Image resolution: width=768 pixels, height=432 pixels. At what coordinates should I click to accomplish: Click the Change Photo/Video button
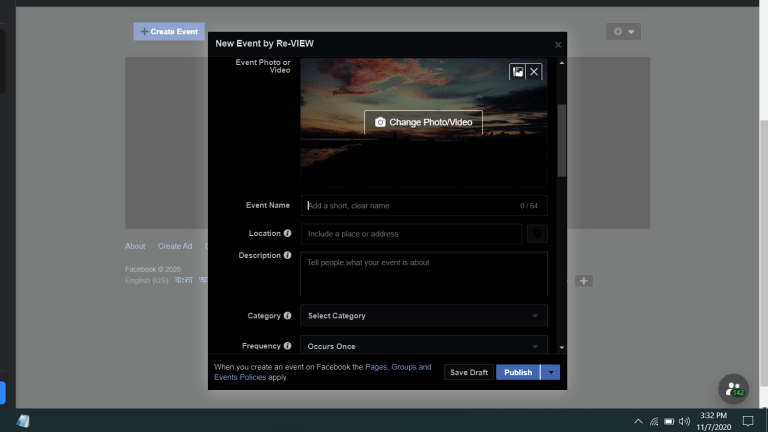tap(423, 122)
